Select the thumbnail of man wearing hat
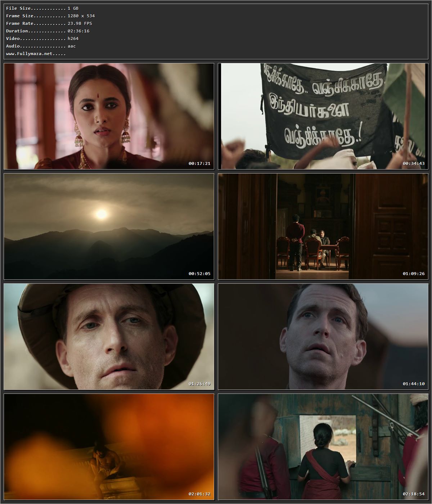The image size is (432, 504). tap(109, 337)
